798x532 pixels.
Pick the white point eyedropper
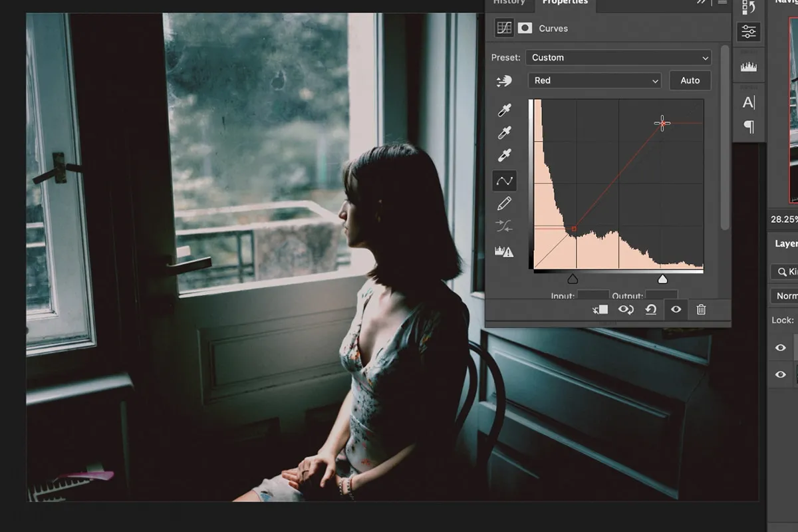click(x=505, y=156)
